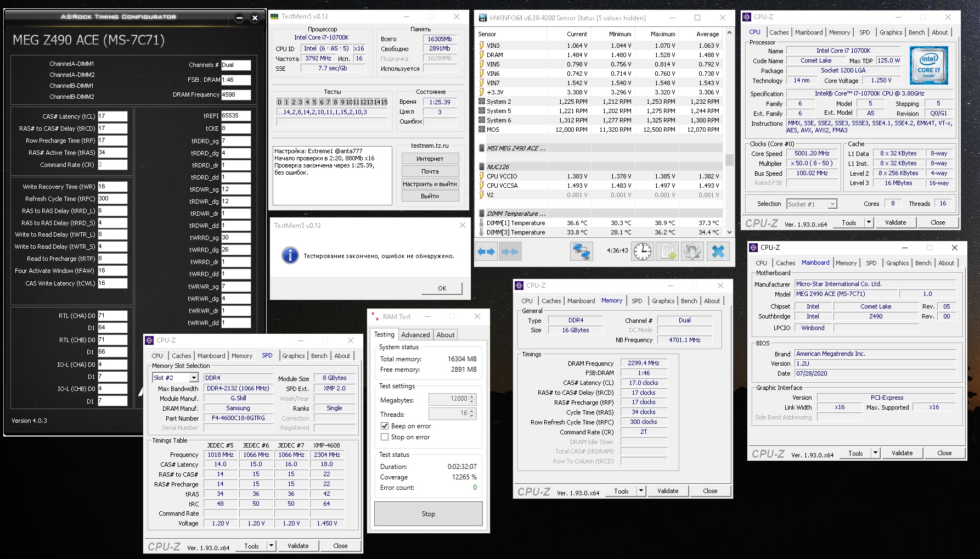Click the Выйти button in TestMem5

(x=430, y=196)
